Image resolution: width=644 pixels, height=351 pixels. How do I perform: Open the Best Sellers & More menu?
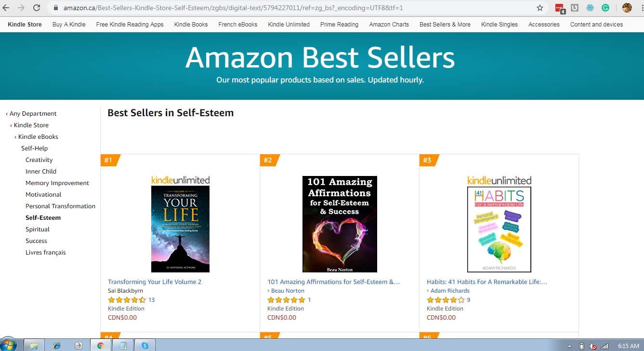tap(445, 25)
